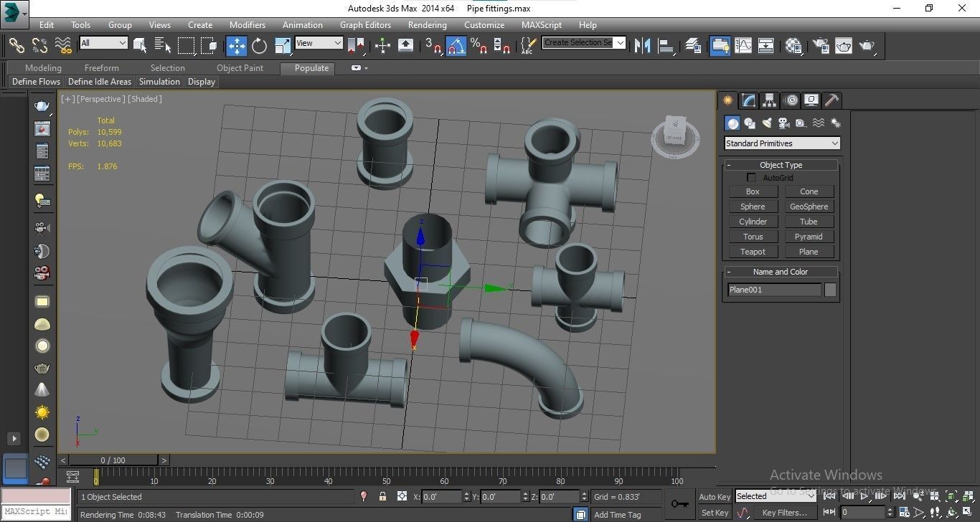Open the Selected key filter dropdown
980x522 pixels.
776,496
